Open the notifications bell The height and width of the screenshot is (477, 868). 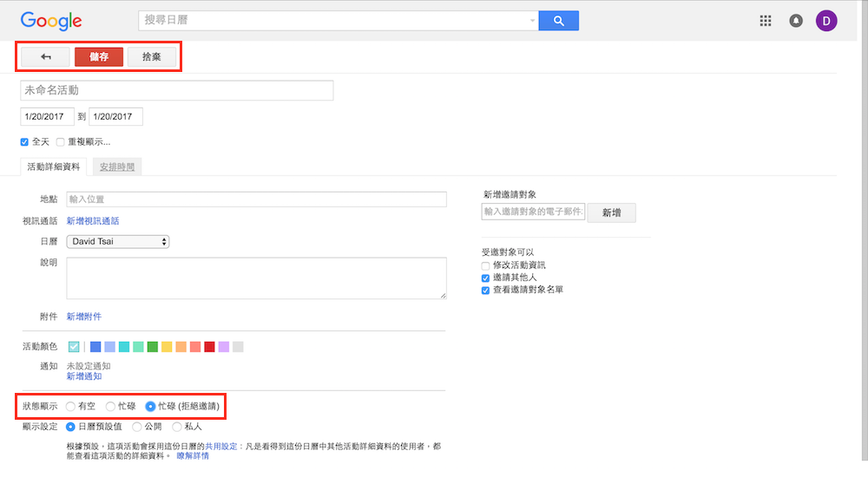pyautogui.click(x=796, y=21)
